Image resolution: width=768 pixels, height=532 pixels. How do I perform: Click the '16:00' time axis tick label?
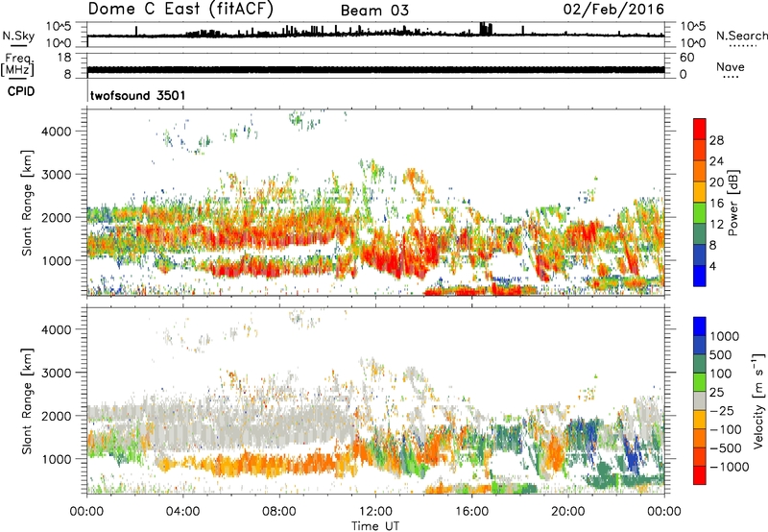[x=471, y=512]
